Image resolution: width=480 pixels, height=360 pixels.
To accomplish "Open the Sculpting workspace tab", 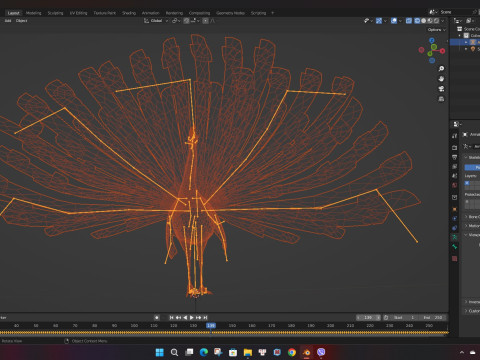I will [x=55, y=13].
